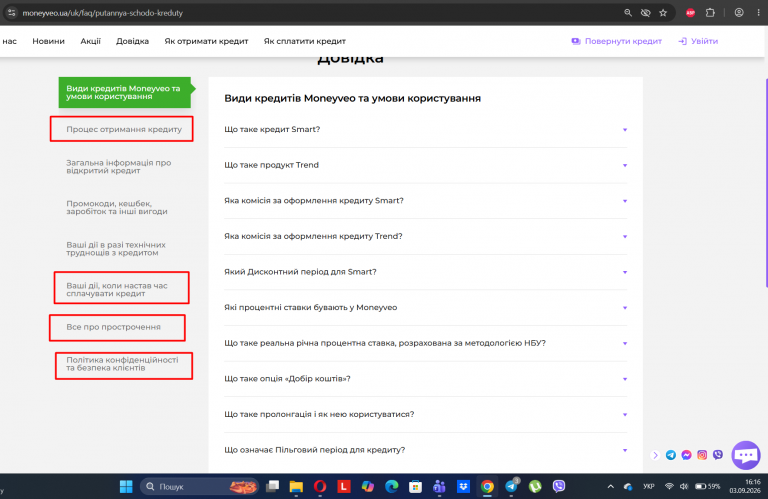Expand 'Яка комісія за оформлення кредиту Trend?'

(425, 236)
